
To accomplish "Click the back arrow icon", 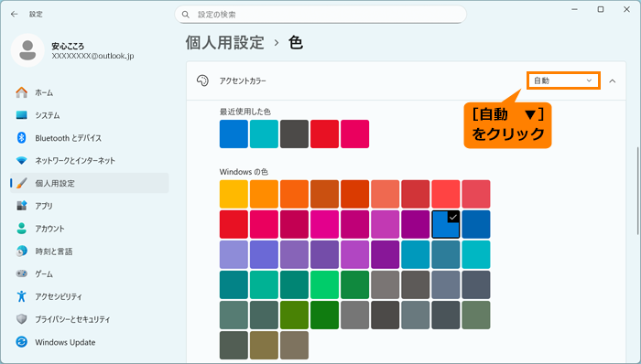I will (x=15, y=15).
